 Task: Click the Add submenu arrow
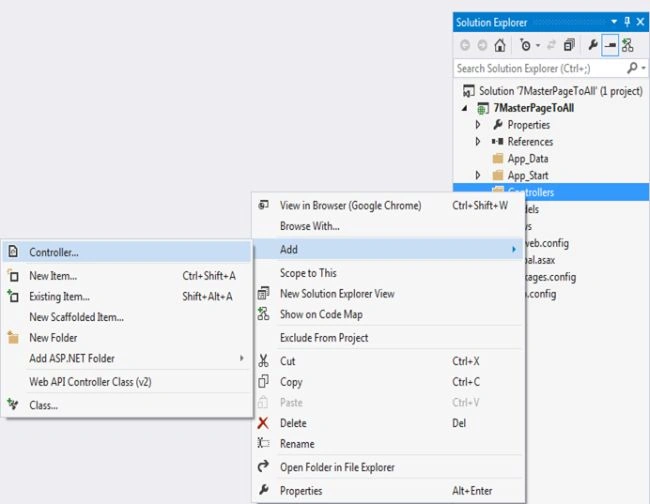click(x=514, y=250)
